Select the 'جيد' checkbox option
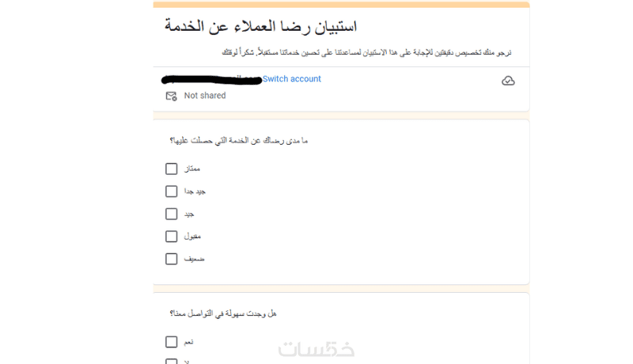 point(171,214)
